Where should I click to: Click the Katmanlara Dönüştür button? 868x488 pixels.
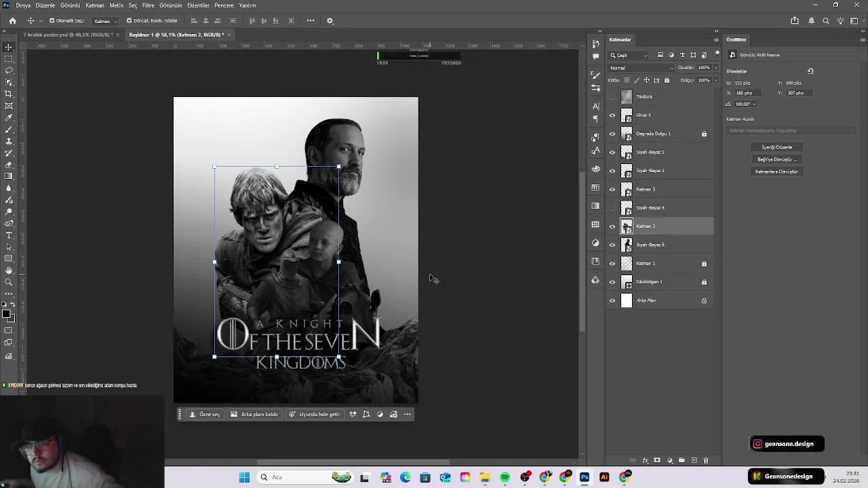(777, 171)
